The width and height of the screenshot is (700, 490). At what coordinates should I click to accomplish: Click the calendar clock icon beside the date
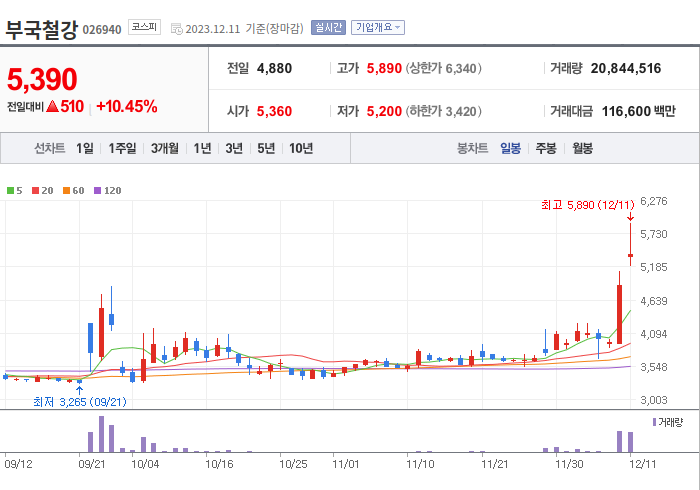177,29
